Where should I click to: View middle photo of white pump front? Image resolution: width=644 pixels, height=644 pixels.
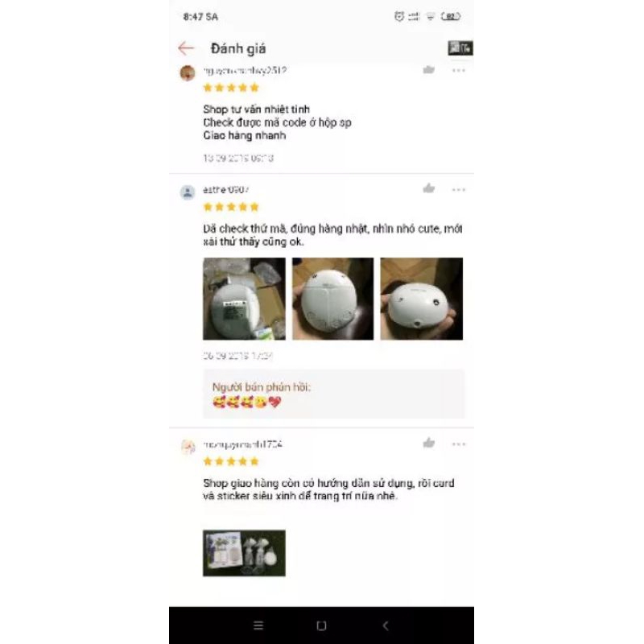tap(332, 299)
